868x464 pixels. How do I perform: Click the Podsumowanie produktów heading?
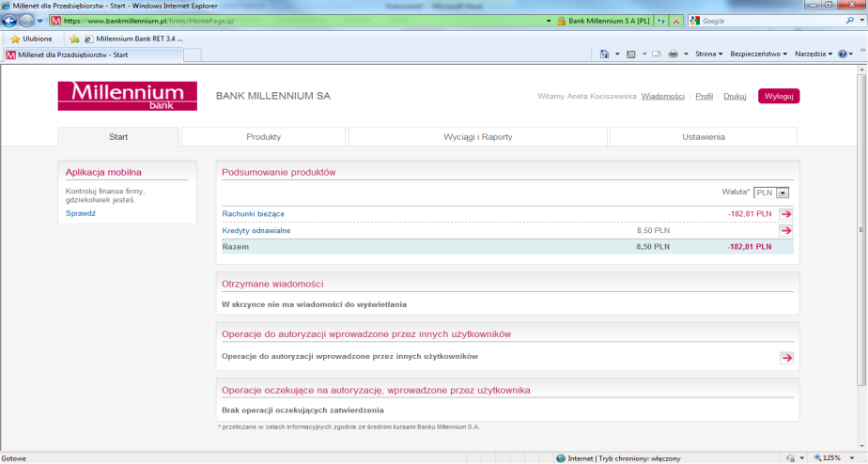click(x=278, y=172)
